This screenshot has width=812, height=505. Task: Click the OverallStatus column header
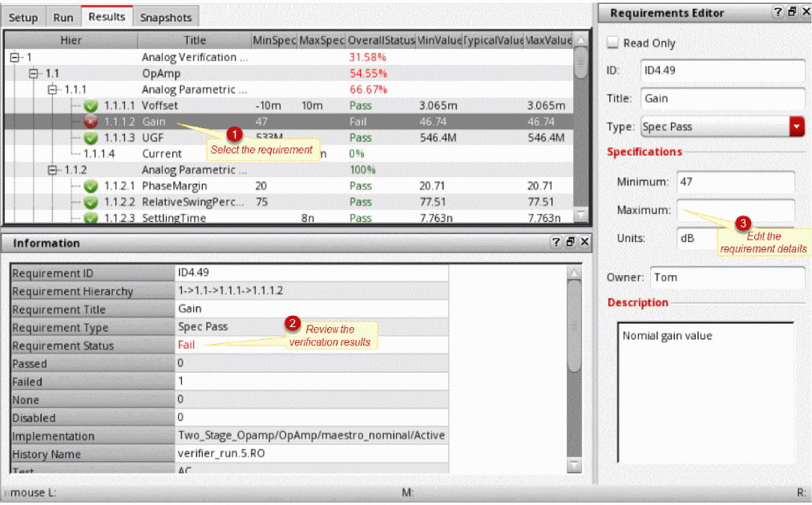[381, 40]
